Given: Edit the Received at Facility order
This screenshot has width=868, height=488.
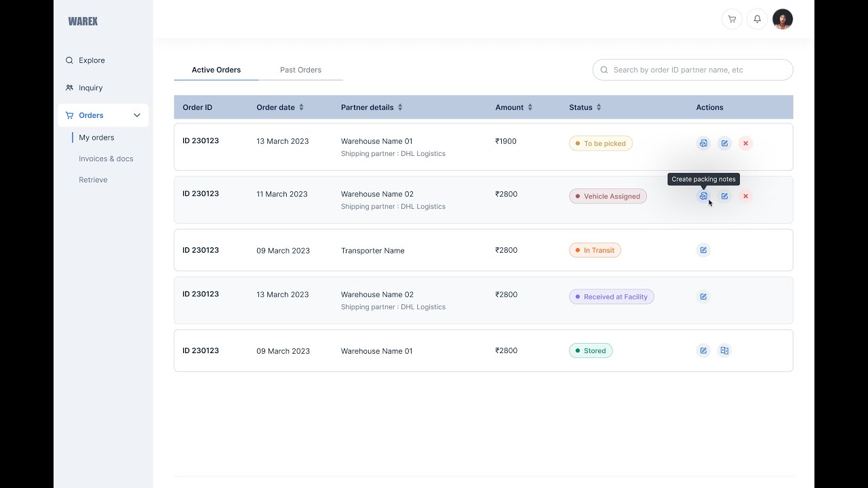Looking at the screenshot, I should [x=703, y=297].
